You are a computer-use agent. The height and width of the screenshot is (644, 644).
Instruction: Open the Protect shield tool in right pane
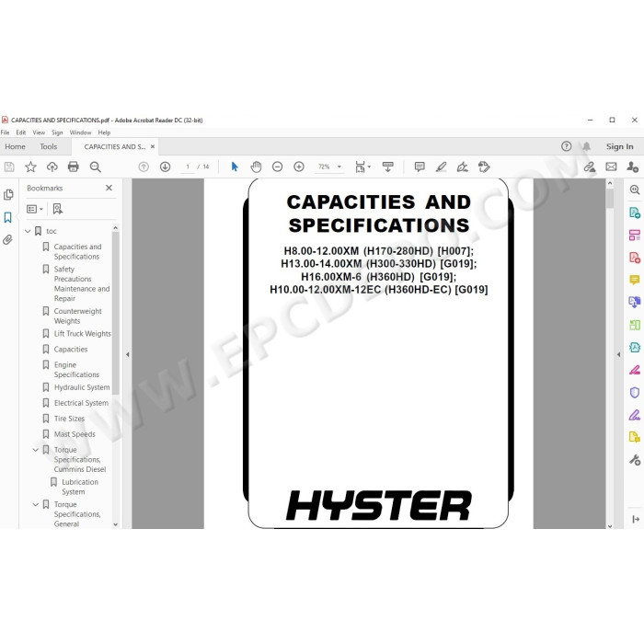(x=635, y=393)
